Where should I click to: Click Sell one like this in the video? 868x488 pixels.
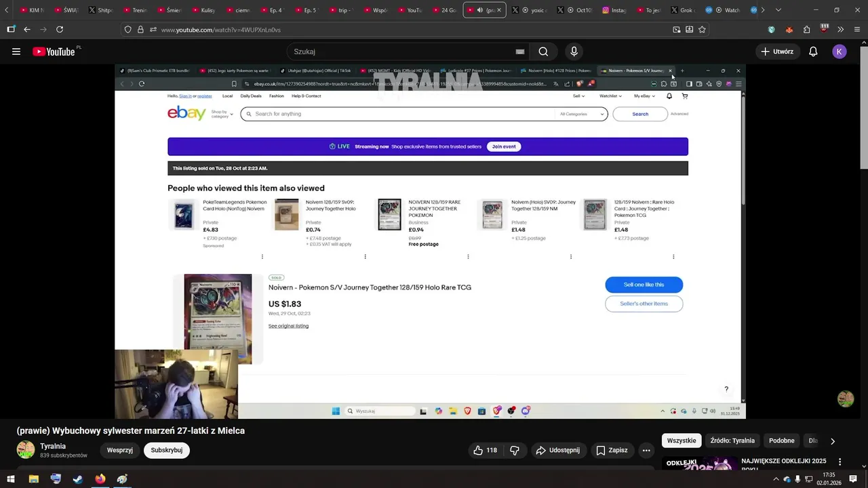coord(644,285)
